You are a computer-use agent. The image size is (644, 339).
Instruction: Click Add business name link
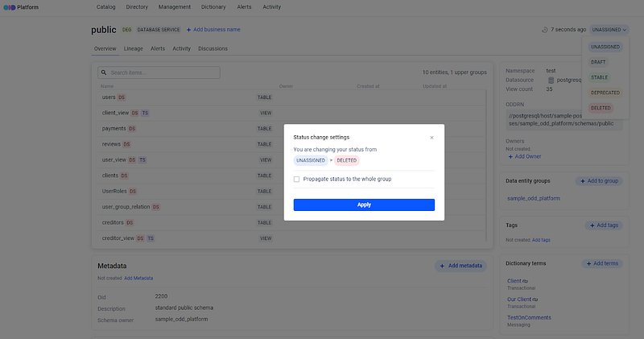point(213,30)
